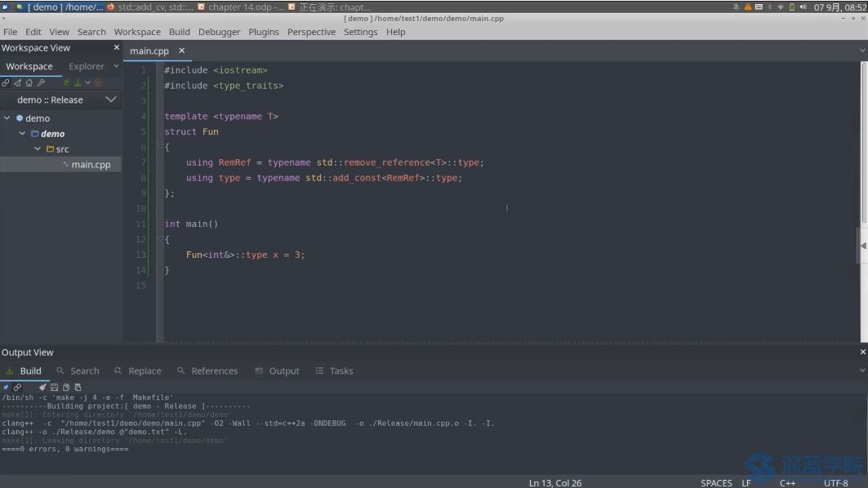Collapse the src folder in workspace tree
The image size is (868, 488).
[x=38, y=149]
